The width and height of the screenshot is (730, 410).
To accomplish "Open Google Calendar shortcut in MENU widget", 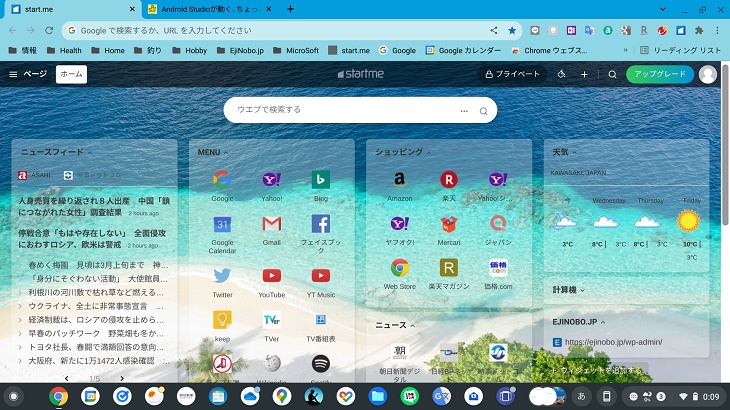I will tap(222, 224).
